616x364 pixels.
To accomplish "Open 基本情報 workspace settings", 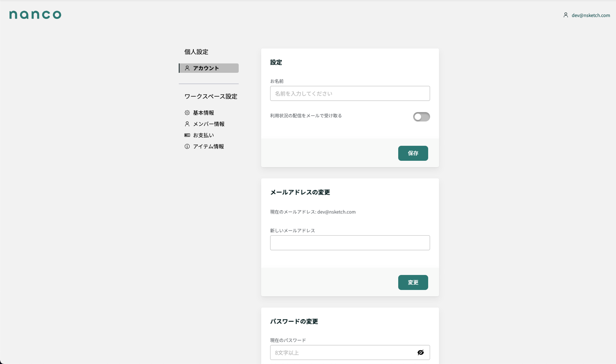I will click(x=203, y=113).
